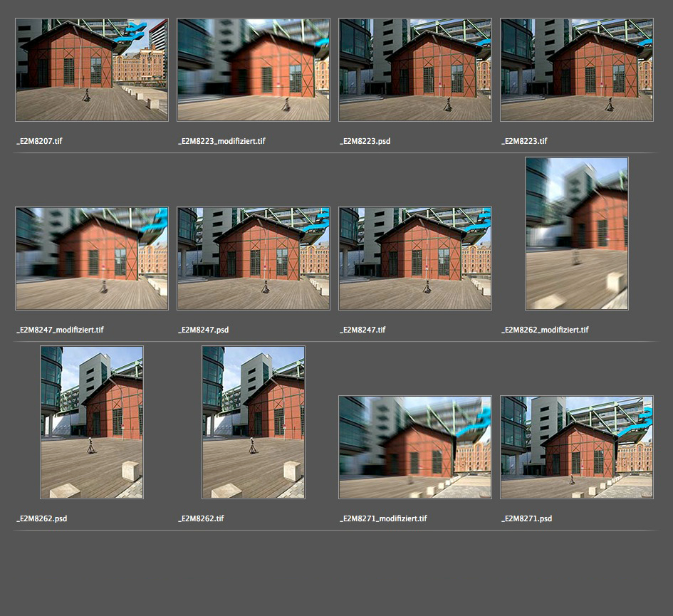Select the _E2M8271.psd thumbnail image
This screenshot has width=673, height=616.
(x=577, y=447)
